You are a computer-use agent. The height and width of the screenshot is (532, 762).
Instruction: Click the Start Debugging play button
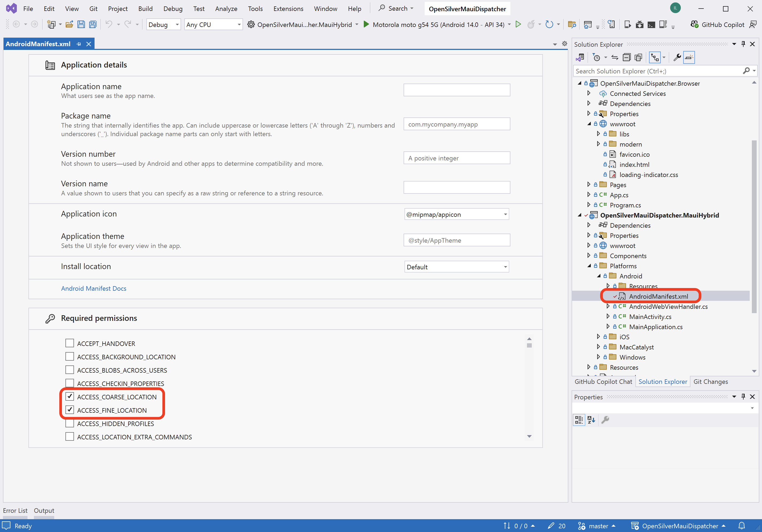click(366, 24)
